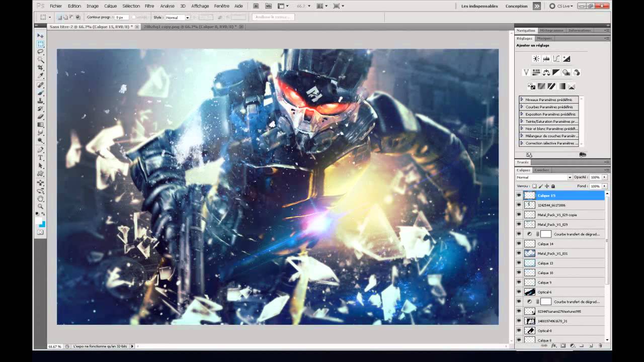
Task: Select the Horizontal Type tool
Action: click(41, 158)
